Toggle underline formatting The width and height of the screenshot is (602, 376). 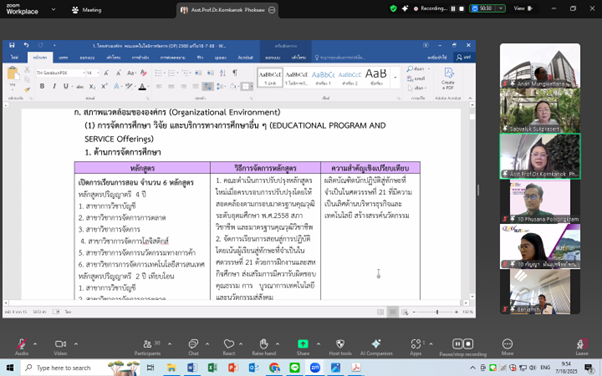[66, 86]
